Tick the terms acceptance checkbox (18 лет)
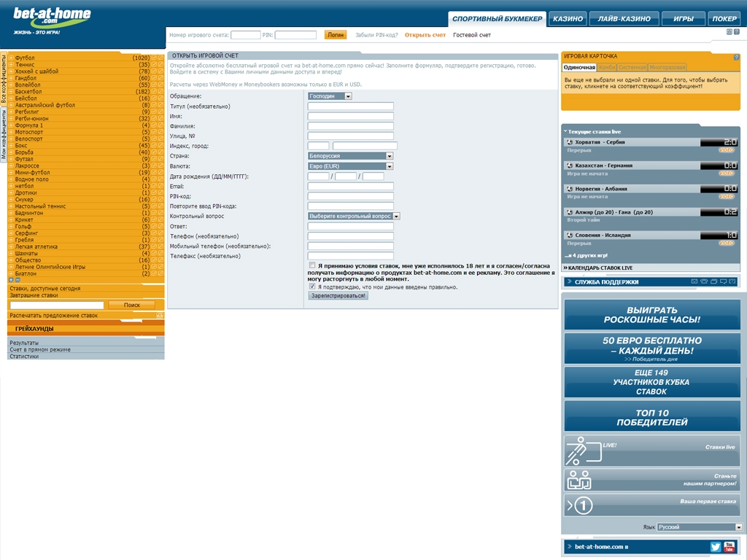Image resolution: width=747 pixels, height=560 pixels. [312, 265]
